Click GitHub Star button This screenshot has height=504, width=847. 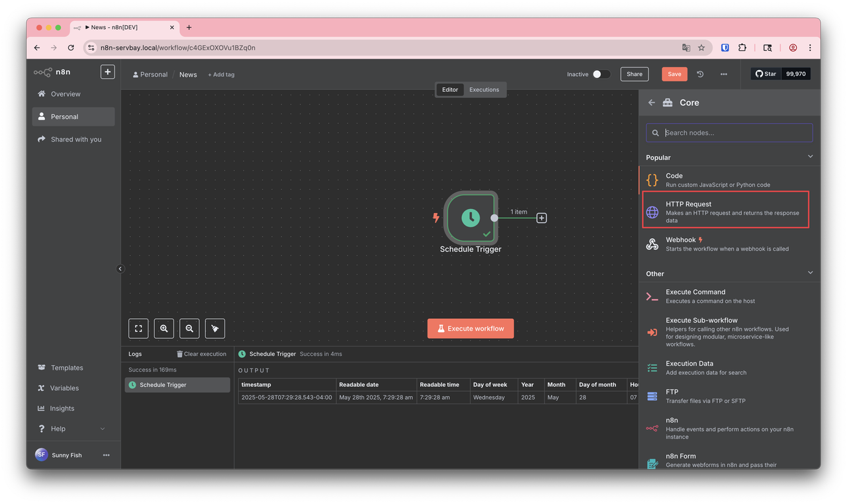[x=766, y=74]
